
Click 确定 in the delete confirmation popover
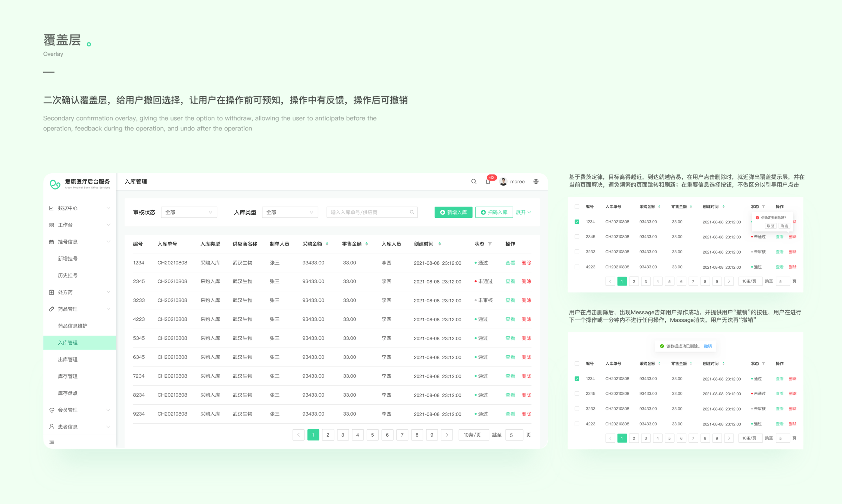click(784, 226)
